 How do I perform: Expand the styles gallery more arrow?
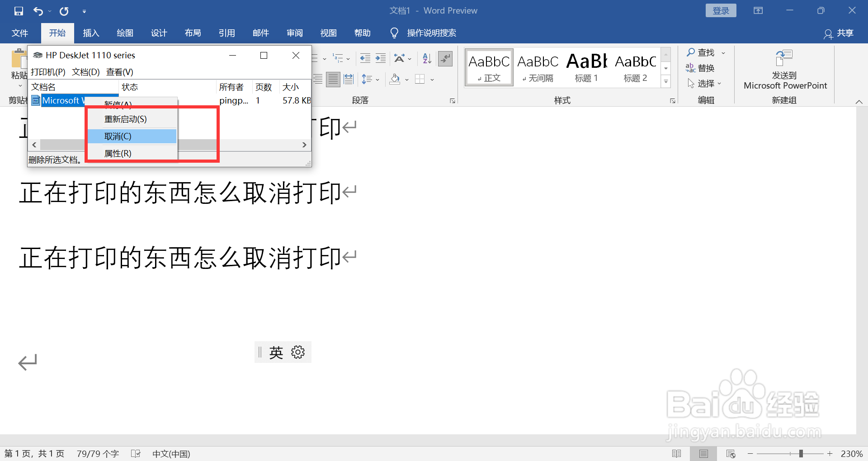(x=666, y=82)
